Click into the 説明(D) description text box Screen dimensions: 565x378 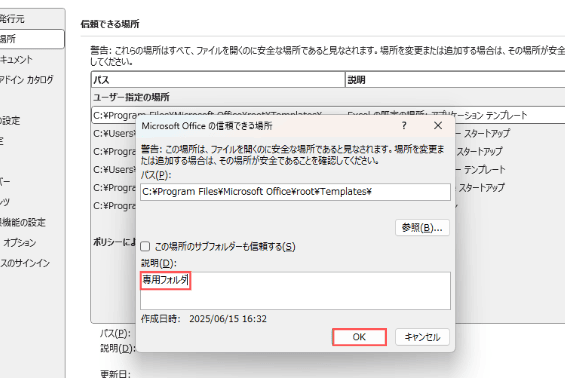click(295, 290)
